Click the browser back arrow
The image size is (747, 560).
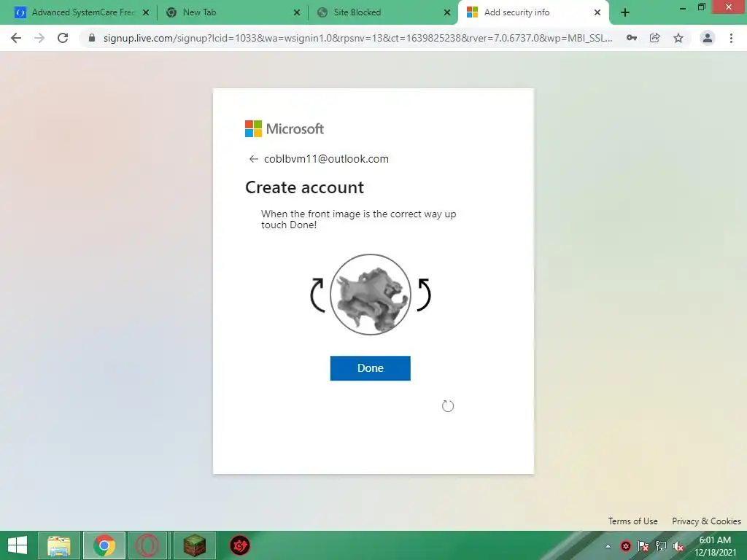point(16,38)
